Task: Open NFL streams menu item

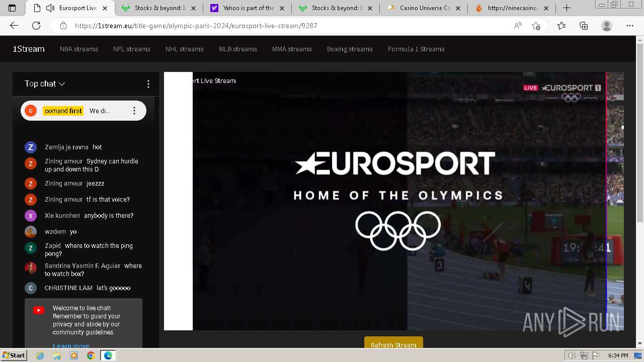Action: tap(132, 49)
